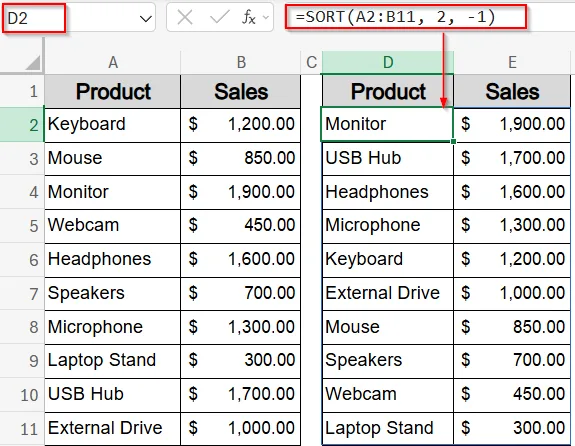Select row 11 header
This screenshot has height=446, width=575.
(x=22, y=429)
